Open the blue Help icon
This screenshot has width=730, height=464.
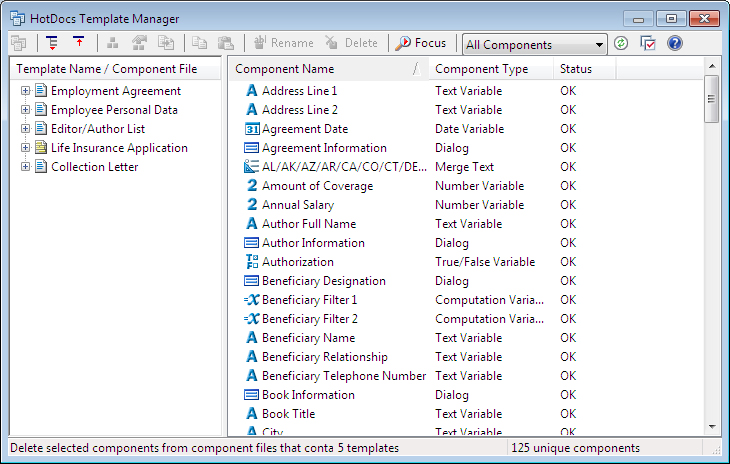(x=675, y=43)
